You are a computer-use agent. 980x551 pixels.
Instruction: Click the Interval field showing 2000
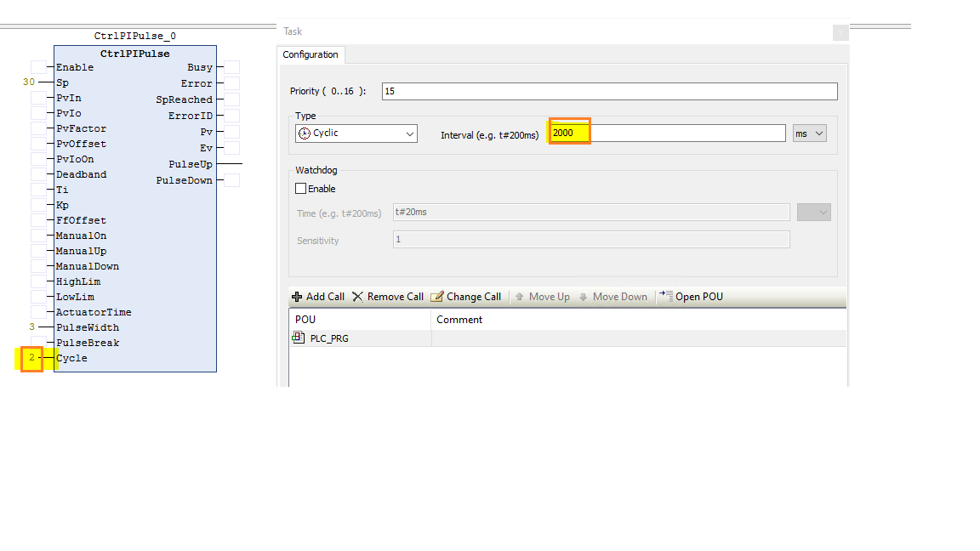pos(569,133)
